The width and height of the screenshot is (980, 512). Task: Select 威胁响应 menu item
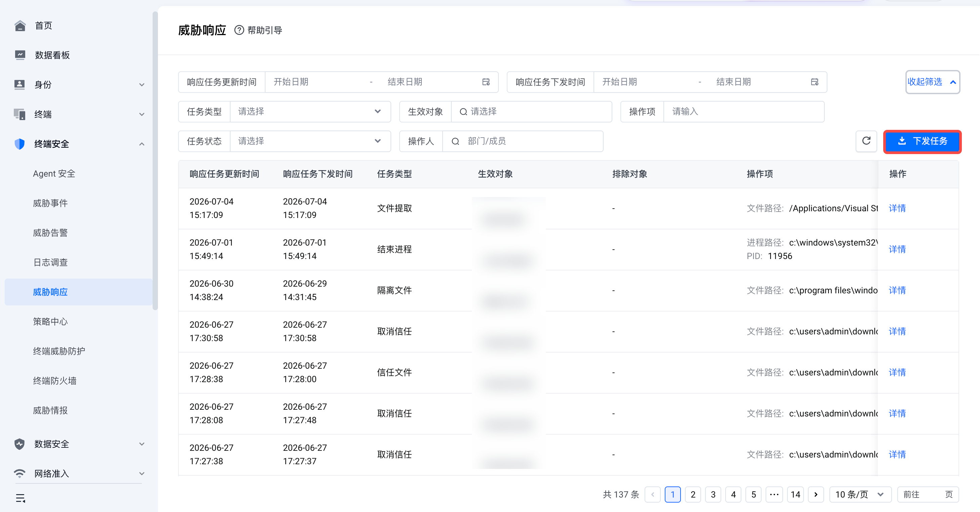coord(78,292)
